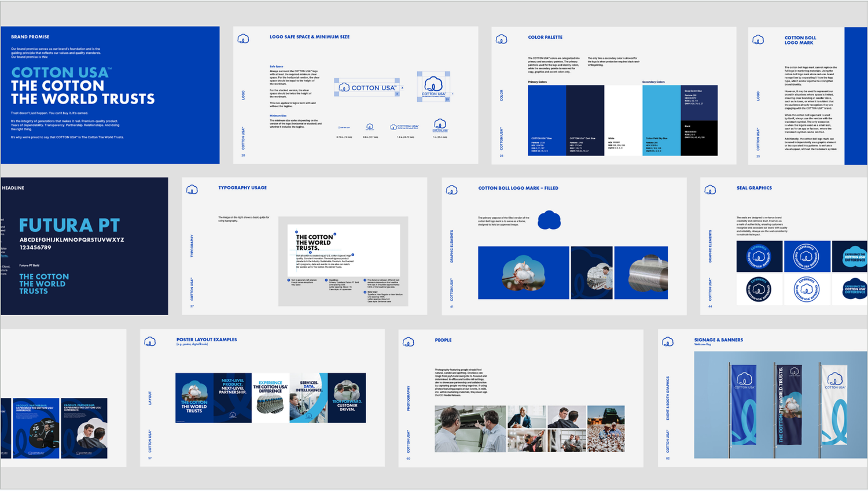This screenshot has height=491, width=868.
Task: Select the navy banner flag in the middle
Action: [x=789, y=405]
